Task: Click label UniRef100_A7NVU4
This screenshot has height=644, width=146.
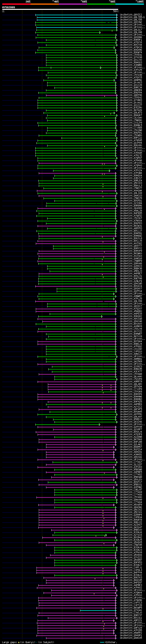Action: [131, 221]
